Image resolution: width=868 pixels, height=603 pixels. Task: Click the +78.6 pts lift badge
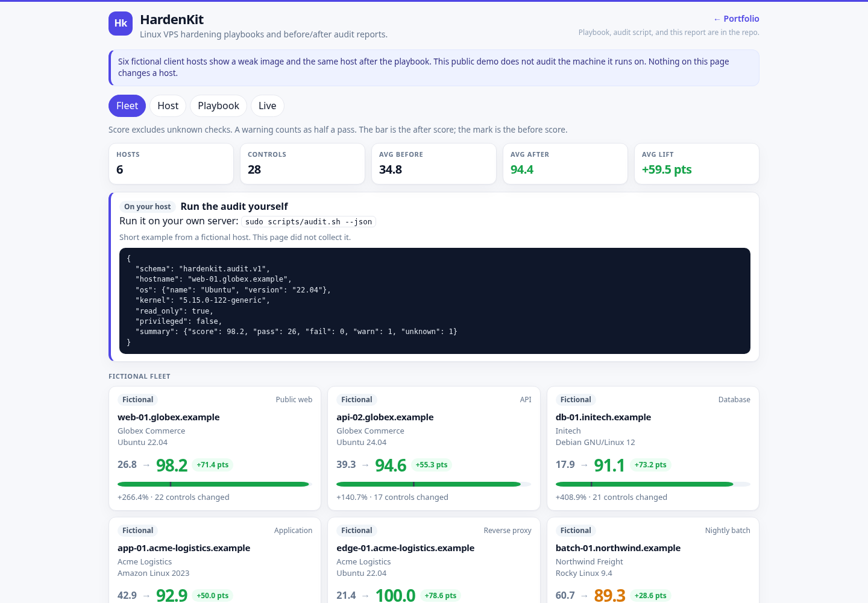click(441, 596)
